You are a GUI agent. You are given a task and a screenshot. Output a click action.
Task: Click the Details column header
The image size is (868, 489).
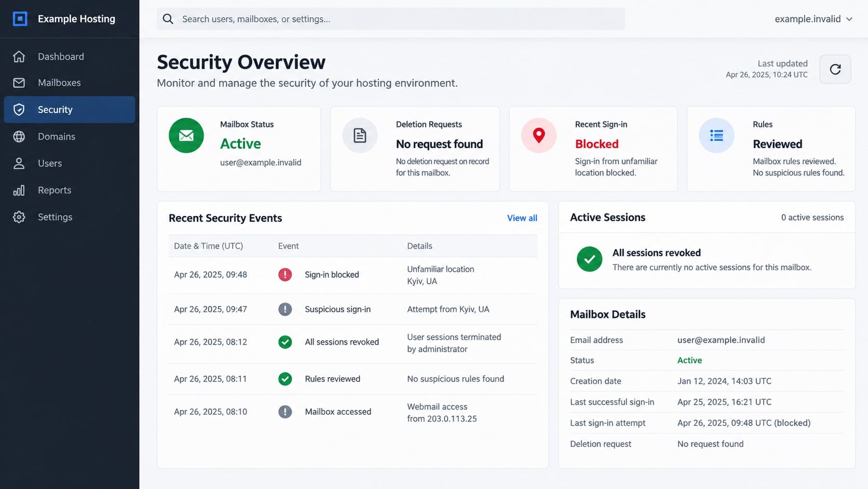pos(419,246)
